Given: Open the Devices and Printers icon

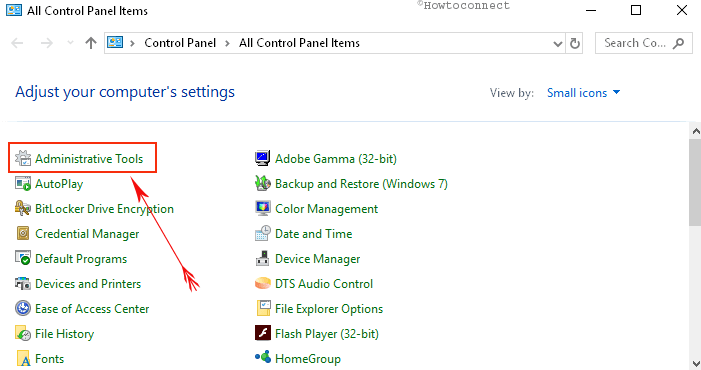Looking at the screenshot, I should tap(23, 284).
